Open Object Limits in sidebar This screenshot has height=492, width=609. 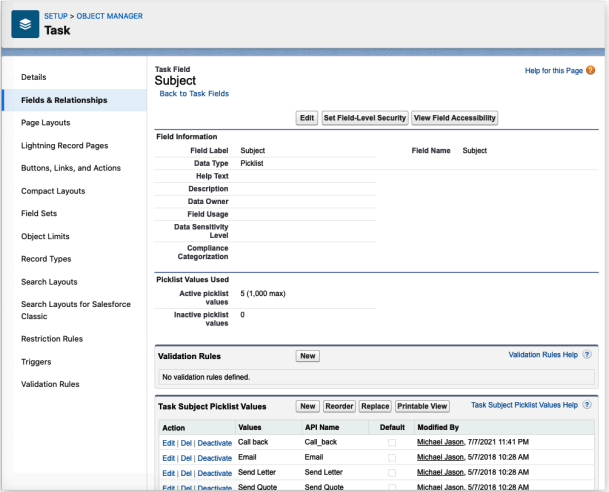pyautogui.click(x=45, y=236)
